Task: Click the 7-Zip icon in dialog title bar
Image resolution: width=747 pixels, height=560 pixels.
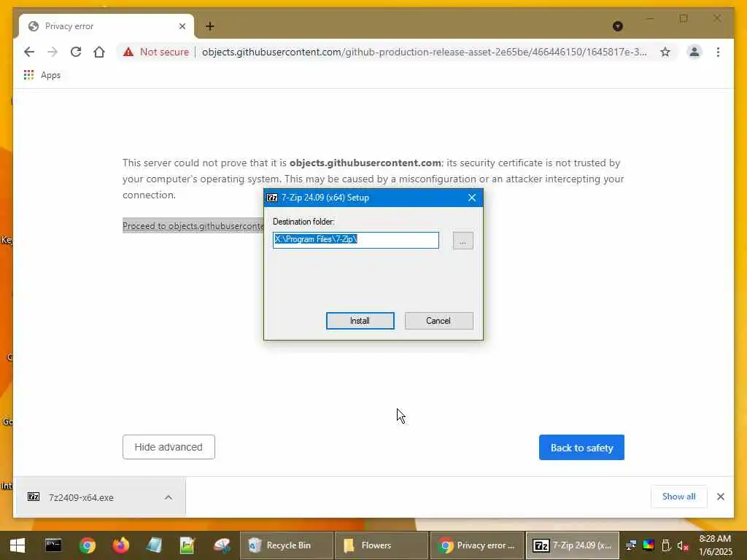Action: (x=272, y=198)
